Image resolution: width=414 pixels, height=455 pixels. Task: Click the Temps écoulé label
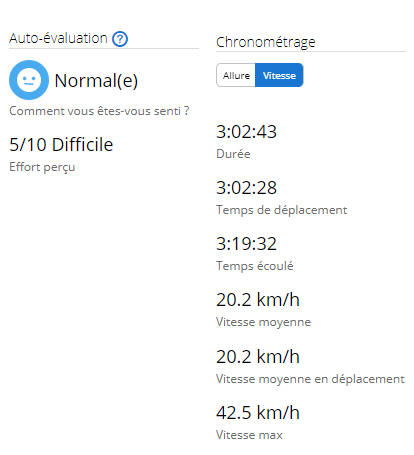[x=255, y=266]
